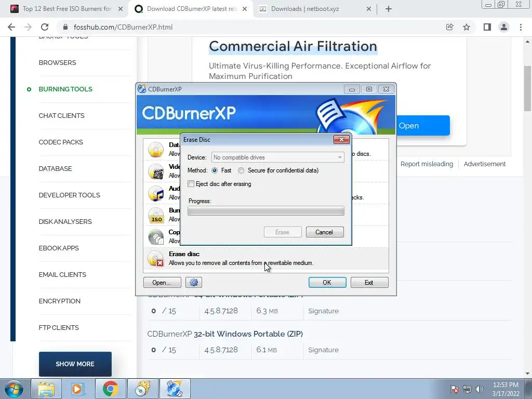Viewport: 532px width, 399px height.
Task: Click the browser page vertical scrollbar
Action: [527, 88]
